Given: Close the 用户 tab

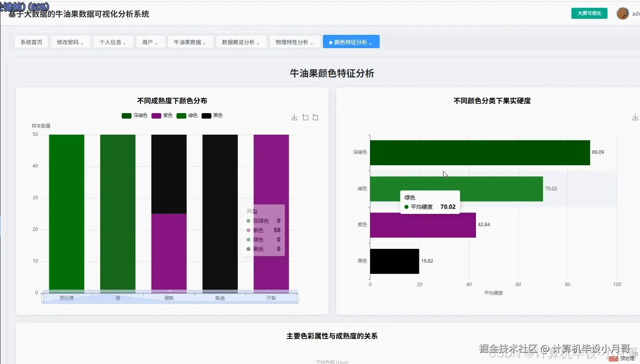Looking at the screenshot, I should pyautogui.click(x=157, y=43).
